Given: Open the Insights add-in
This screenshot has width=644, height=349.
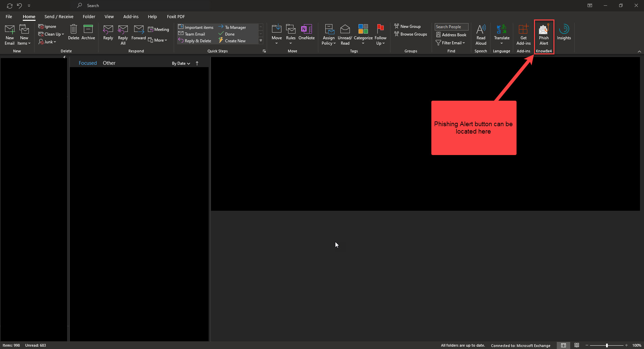Looking at the screenshot, I should click(563, 32).
